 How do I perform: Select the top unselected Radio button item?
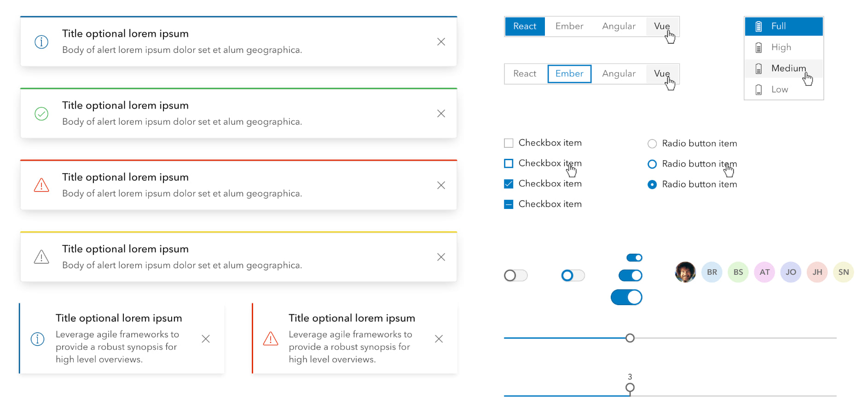click(652, 144)
